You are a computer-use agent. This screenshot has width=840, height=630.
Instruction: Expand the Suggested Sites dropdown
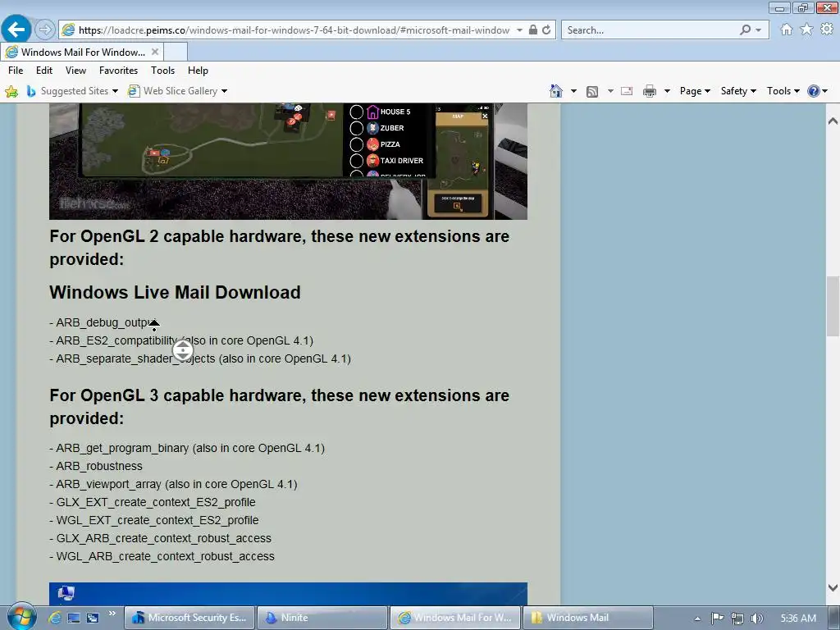click(x=115, y=91)
